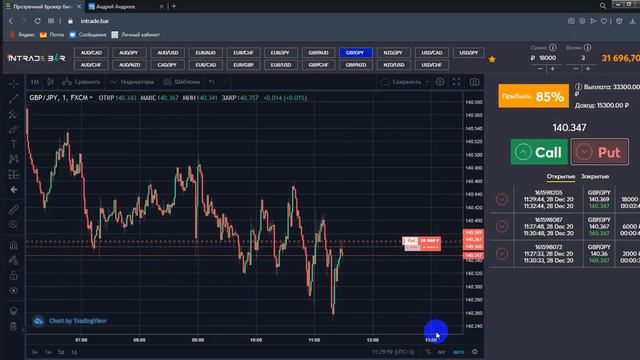Select the EUR/USD currency pair
This screenshot has height=360, width=640.
281,65
